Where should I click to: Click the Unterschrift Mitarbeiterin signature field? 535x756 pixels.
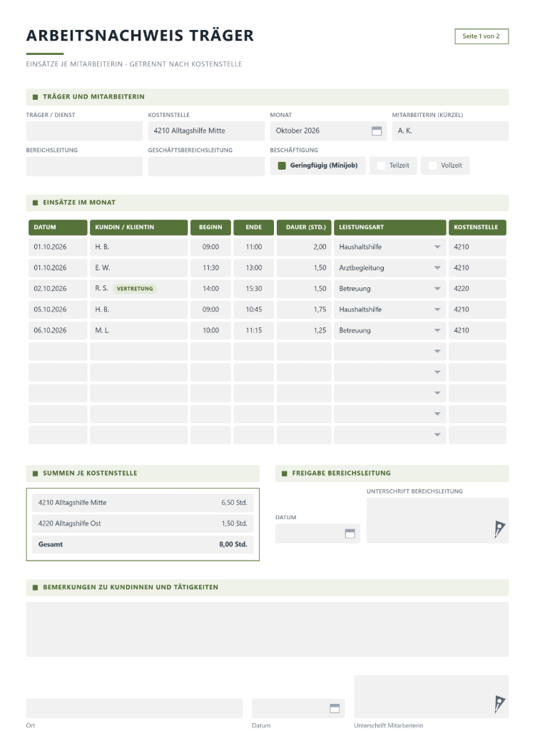(x=432, y=697)
